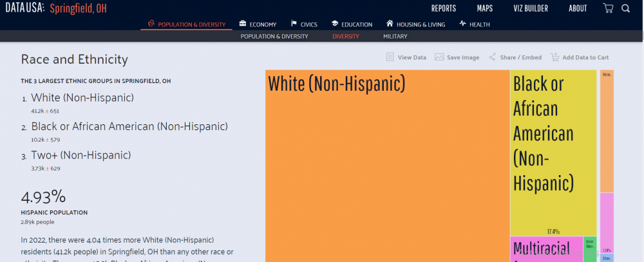This screenshot has height=262, width=644.
Task: Go to Maps in top navigation
Action: (x=484, y=8)
